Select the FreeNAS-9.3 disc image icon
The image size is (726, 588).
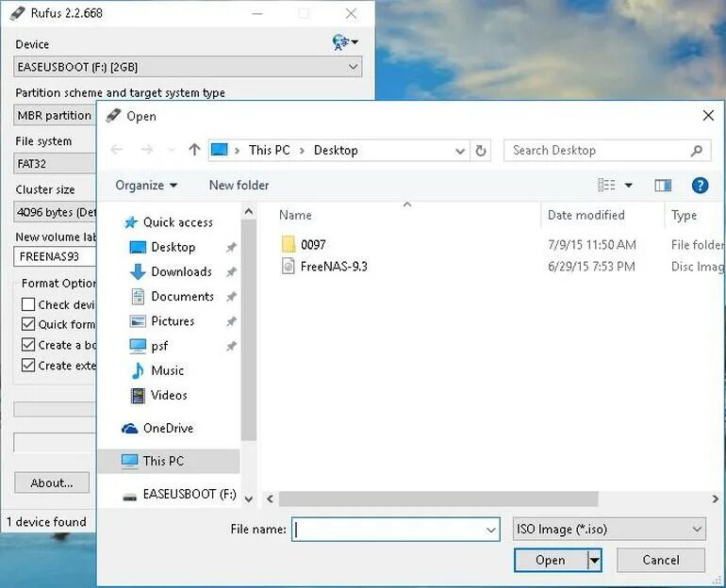[x=288, y=267]
